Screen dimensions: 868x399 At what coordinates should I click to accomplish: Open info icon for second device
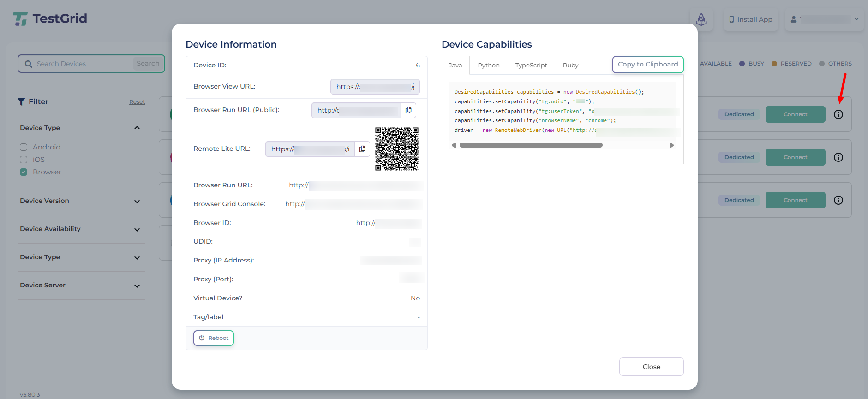tap(838, 157)
